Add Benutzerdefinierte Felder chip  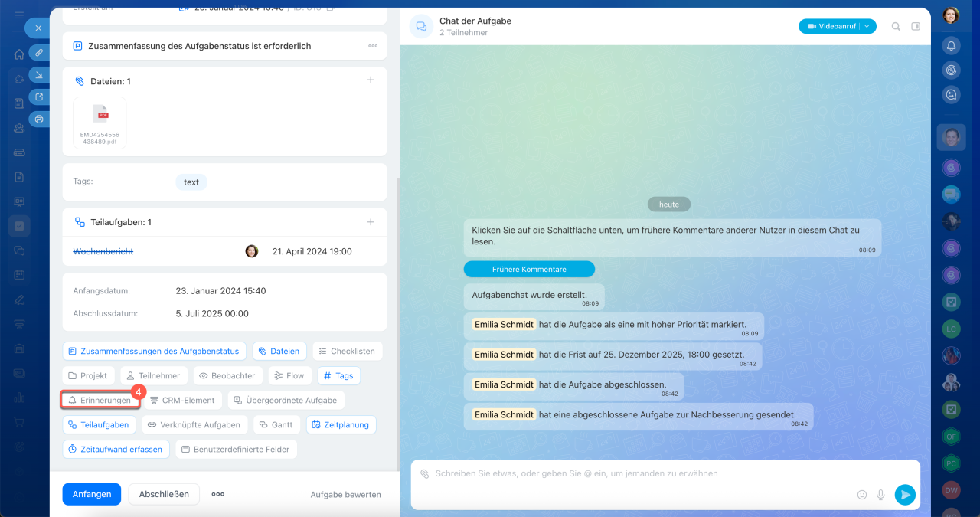coord(237,449)
